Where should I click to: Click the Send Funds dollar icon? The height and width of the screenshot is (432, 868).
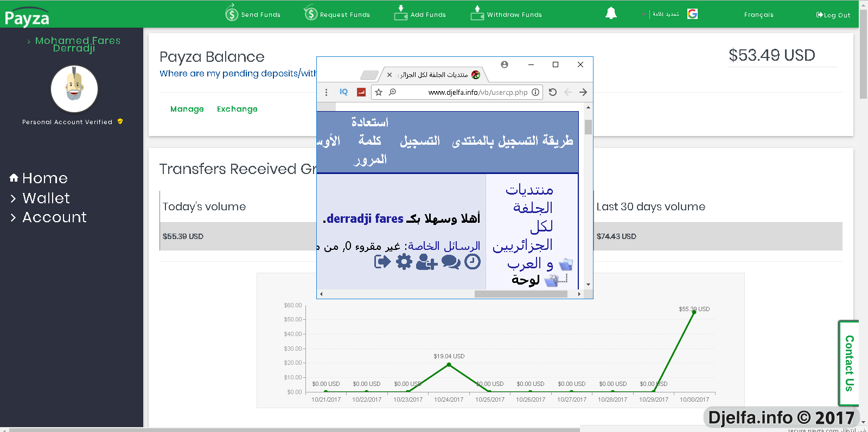(x=232, y=13)
